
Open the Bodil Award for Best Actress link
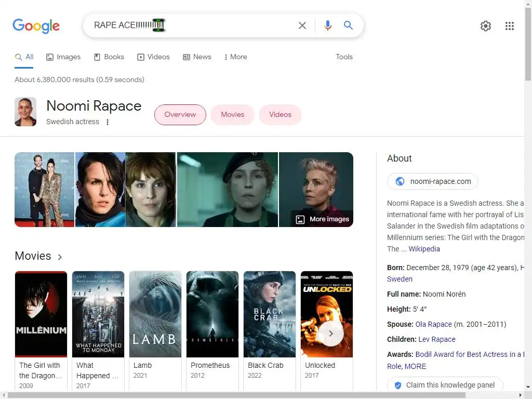pos(470,354)
